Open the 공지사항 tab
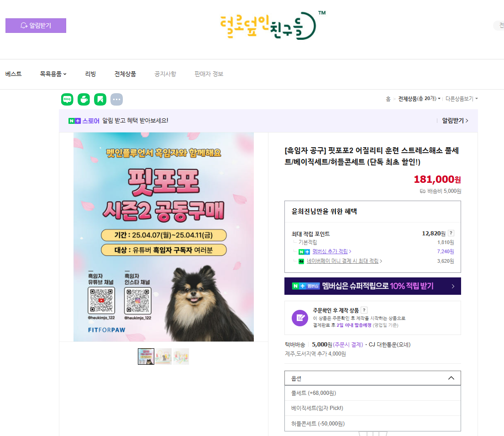Screen dimensions: 504x436 pos(165,74)
